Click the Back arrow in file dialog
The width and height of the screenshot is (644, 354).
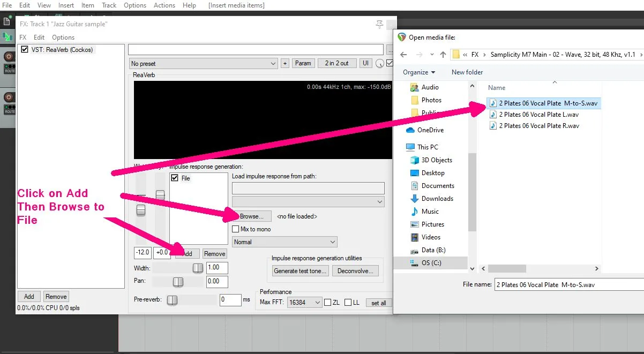click(403, 55)
